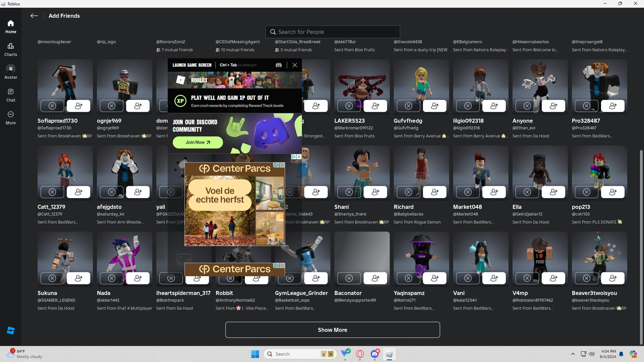Close the Center Parcs ad

282,165
